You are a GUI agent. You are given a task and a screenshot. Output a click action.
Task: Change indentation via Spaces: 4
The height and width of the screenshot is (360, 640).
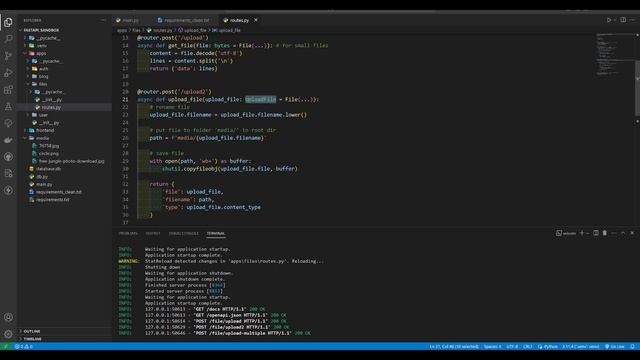[x=492, y=347]
